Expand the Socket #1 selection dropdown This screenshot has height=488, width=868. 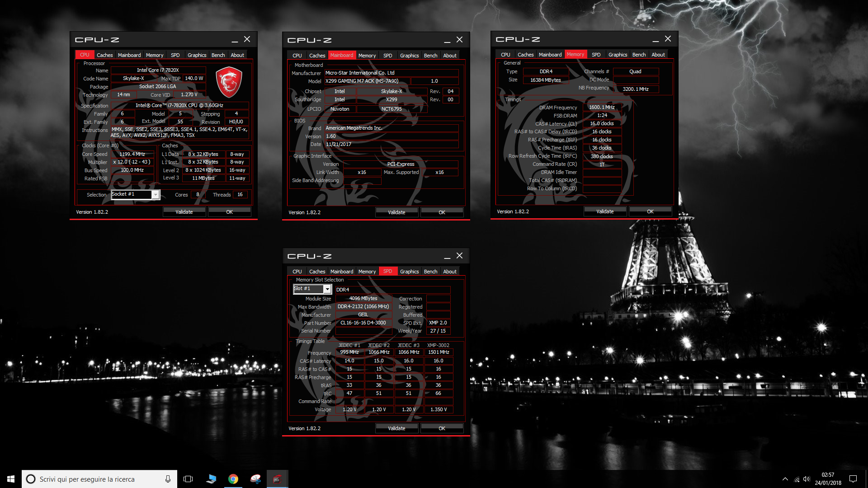point(156,194)
